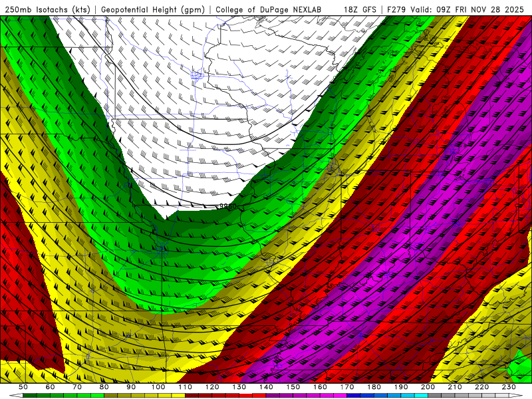Click the '120' color bar label

[212, 387]
